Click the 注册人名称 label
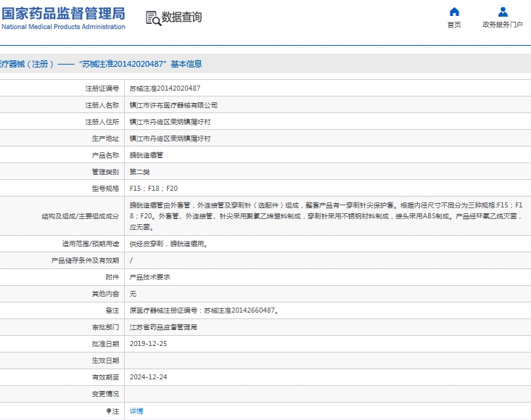Screen dimensions: 531x420 pos(102,105)
